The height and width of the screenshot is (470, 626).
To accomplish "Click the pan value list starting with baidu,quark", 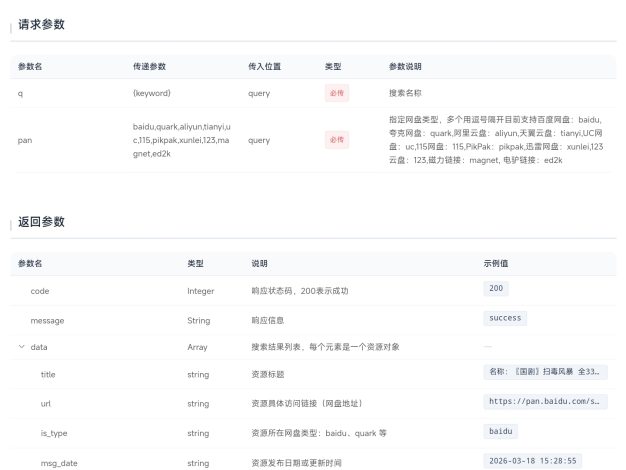I will coord(182,140).
